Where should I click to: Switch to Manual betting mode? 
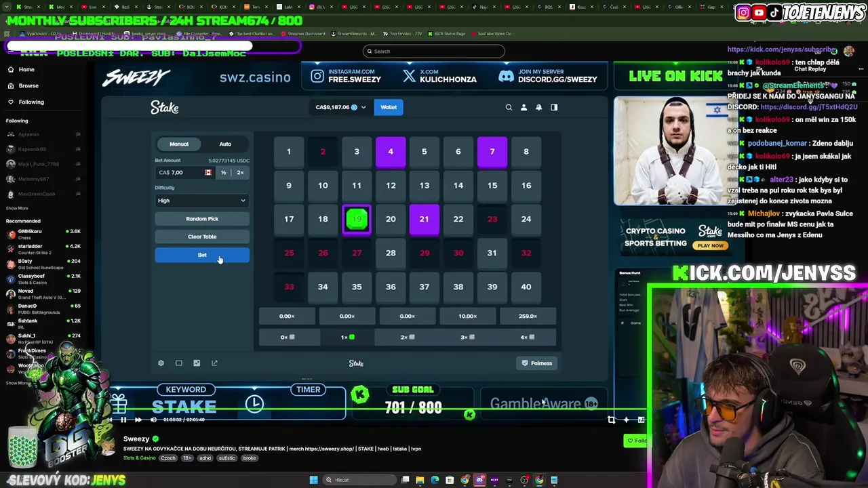179,144
